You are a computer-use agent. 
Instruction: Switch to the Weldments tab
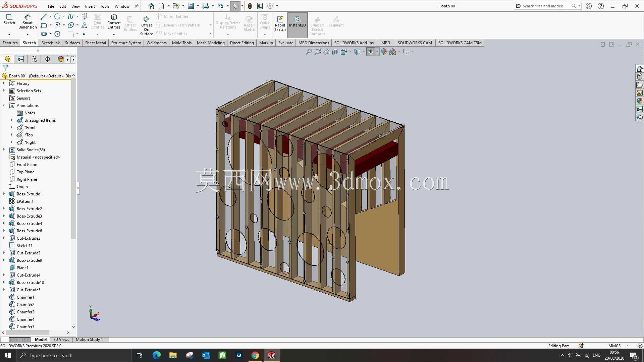click(x=156, y=43)
